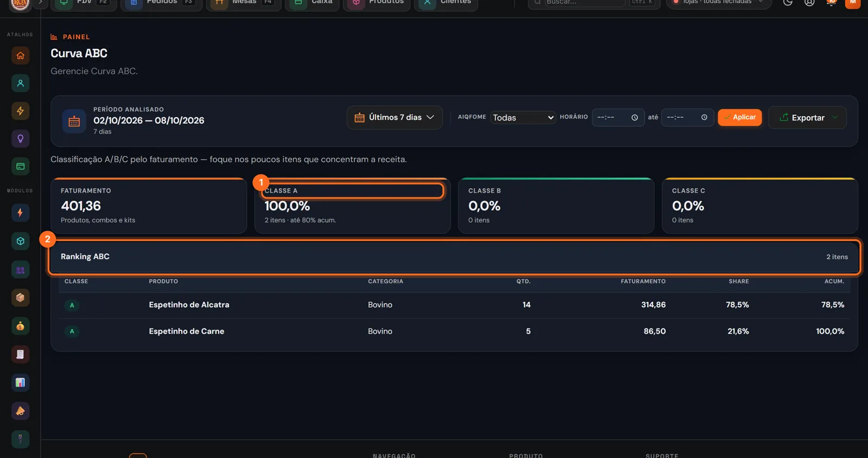Open the Espetinho de Alcatra row

(x=454, y=305)
